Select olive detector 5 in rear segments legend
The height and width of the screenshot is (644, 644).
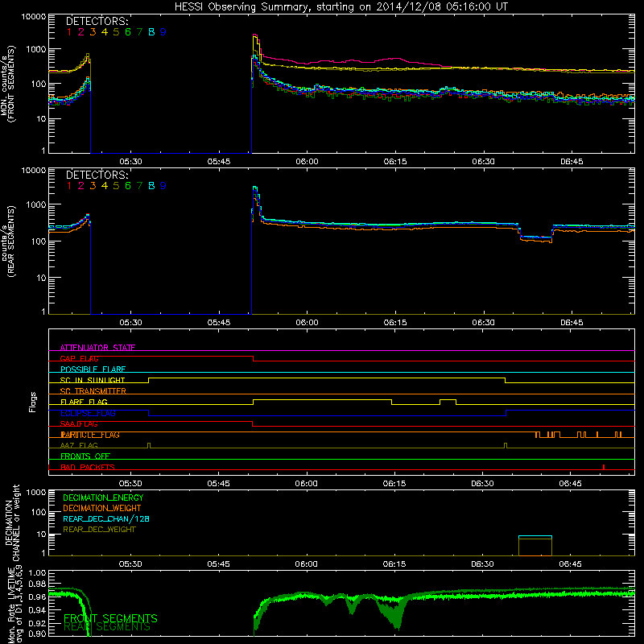116,186
